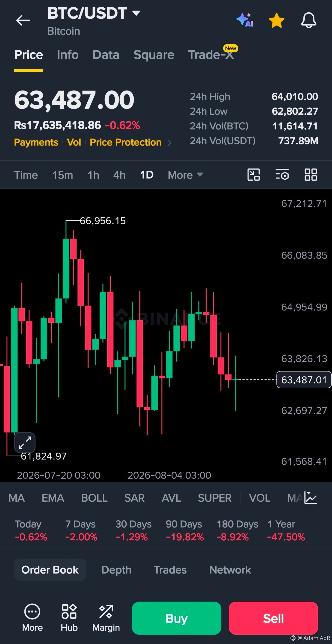Viewport: 332px width, 644px height.
Task: Tap the chart low label 61,824.97
Action: tap(44, 456)
